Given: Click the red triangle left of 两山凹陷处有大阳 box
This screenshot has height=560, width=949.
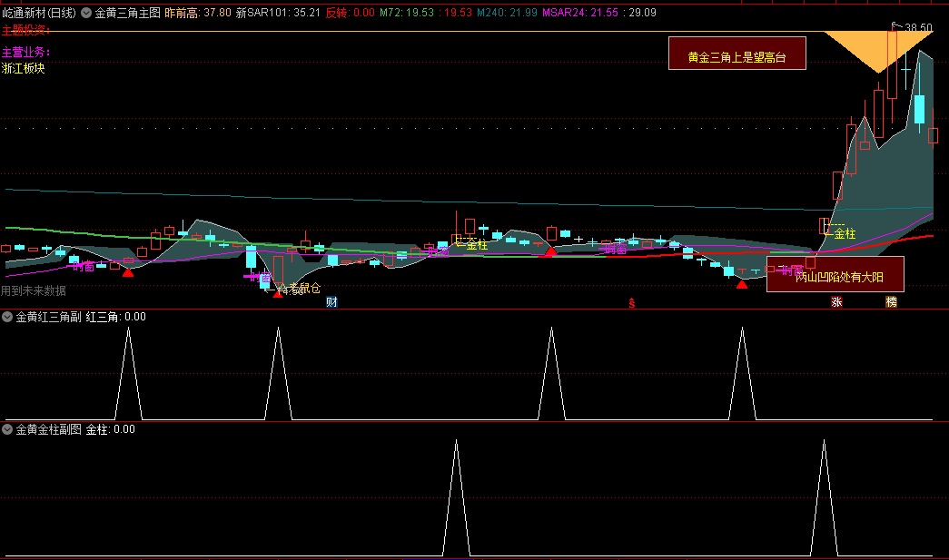Looking at the screenshot, I should [742, 284].
